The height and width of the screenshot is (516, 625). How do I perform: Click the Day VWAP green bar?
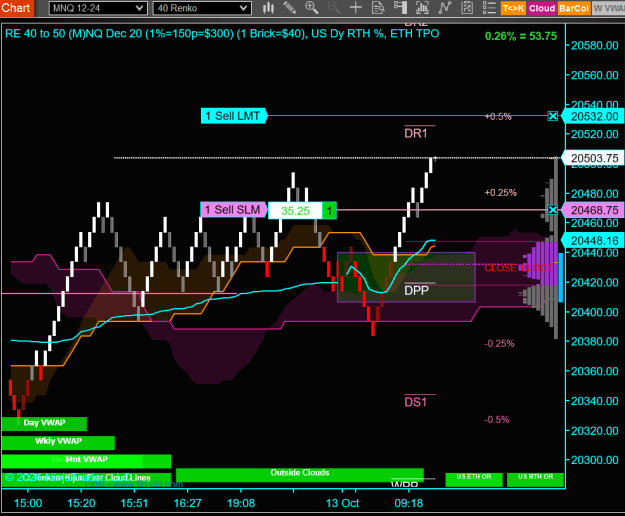[44, 424]
